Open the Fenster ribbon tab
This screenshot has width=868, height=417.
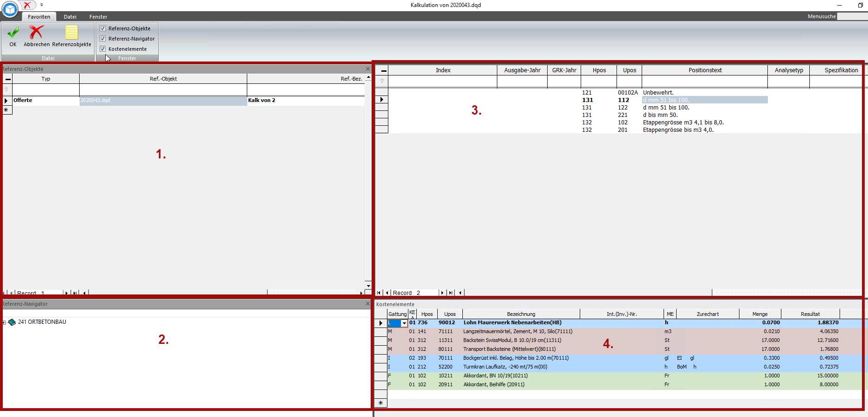(98, 17)
